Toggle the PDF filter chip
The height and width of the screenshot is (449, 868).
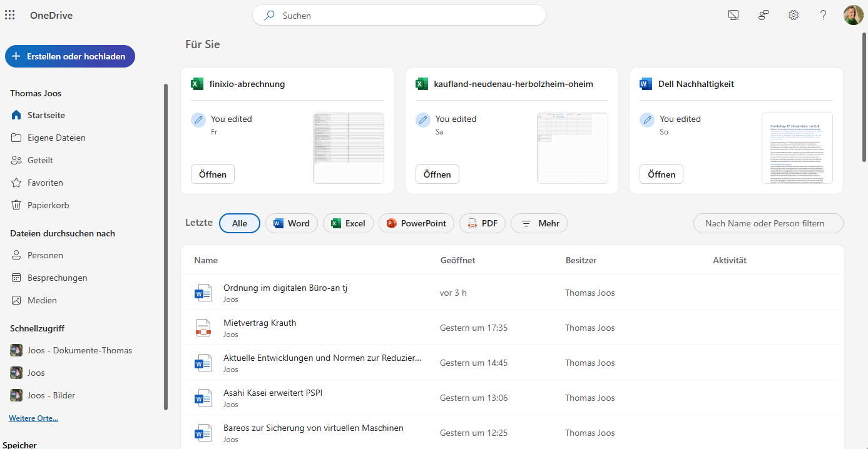coord(482,223)
